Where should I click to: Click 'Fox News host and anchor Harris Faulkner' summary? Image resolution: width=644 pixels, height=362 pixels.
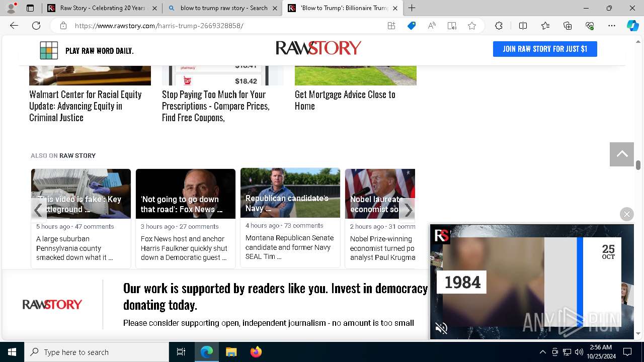point(184,248)
